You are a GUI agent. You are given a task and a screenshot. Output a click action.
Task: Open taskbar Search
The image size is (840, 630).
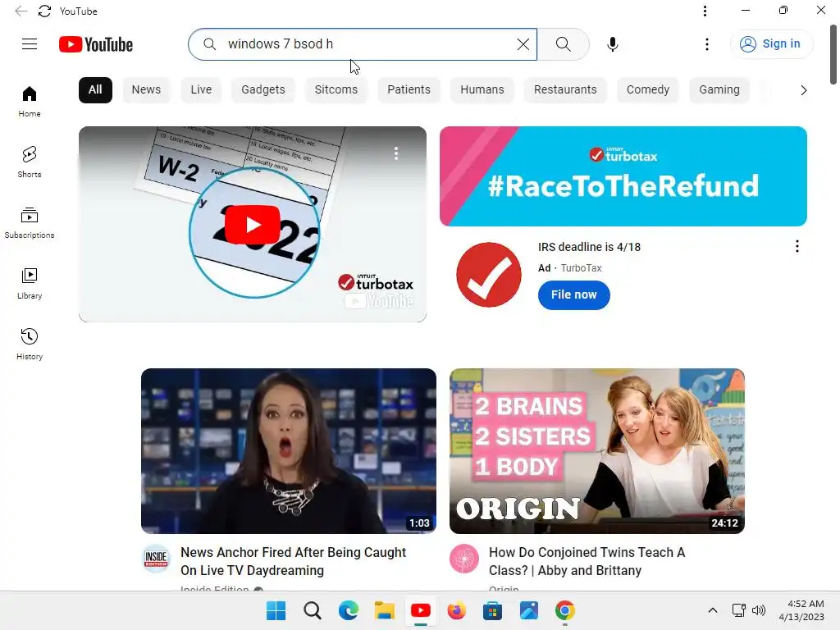(x=313, y=610)
